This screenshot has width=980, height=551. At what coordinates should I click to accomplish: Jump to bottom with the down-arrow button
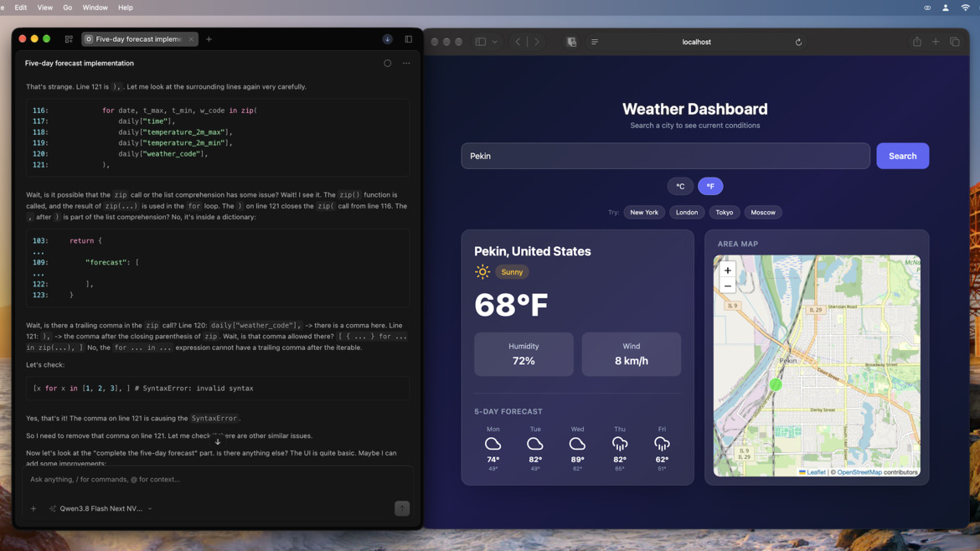tap(218, 441)
